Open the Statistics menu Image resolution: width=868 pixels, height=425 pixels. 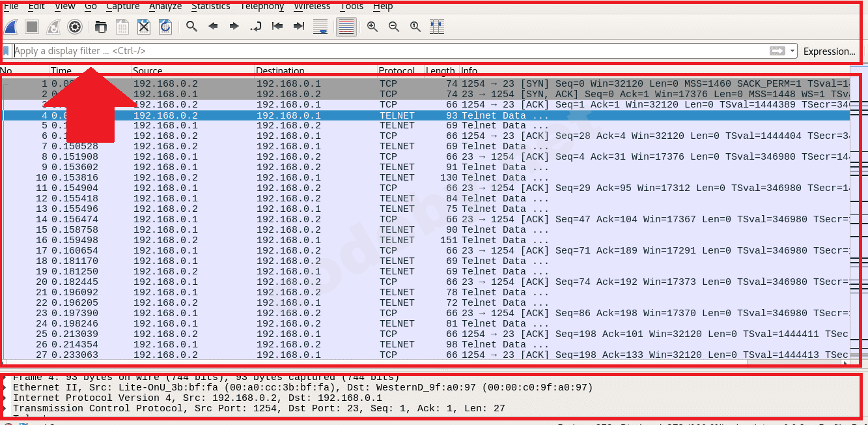click(x=210, y=6)
